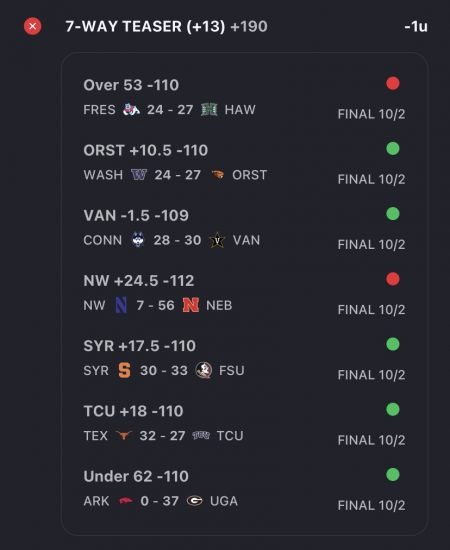450x550 pixels.
Task: Click the red X lost-bet icon
Action: click(x=33, y=26)
